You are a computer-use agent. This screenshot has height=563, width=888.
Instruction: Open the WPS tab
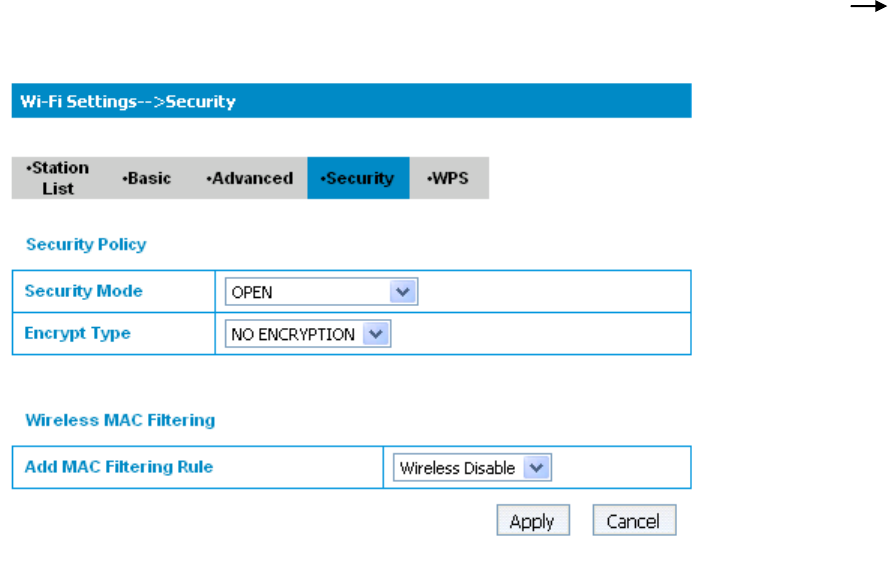(x=448, y=178)
